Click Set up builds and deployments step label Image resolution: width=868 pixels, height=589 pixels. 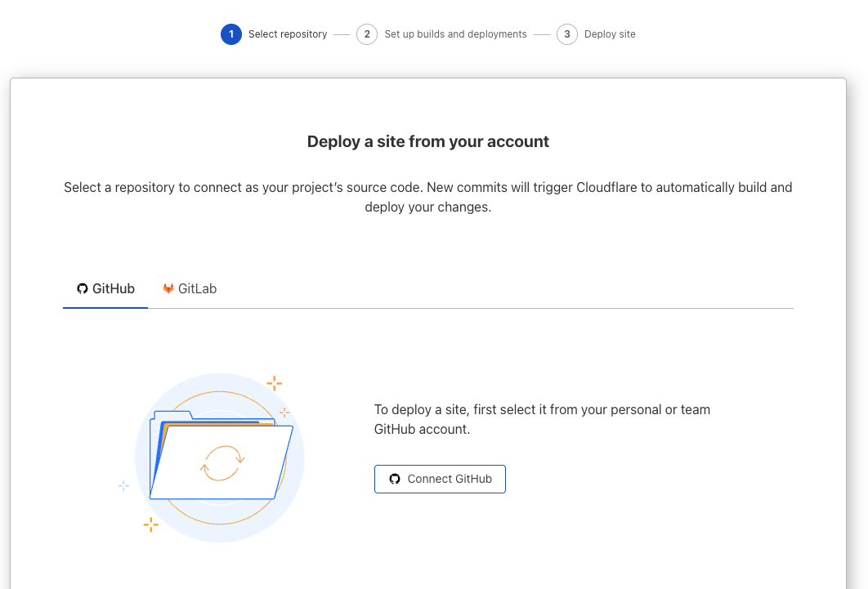tap(455, 34)
